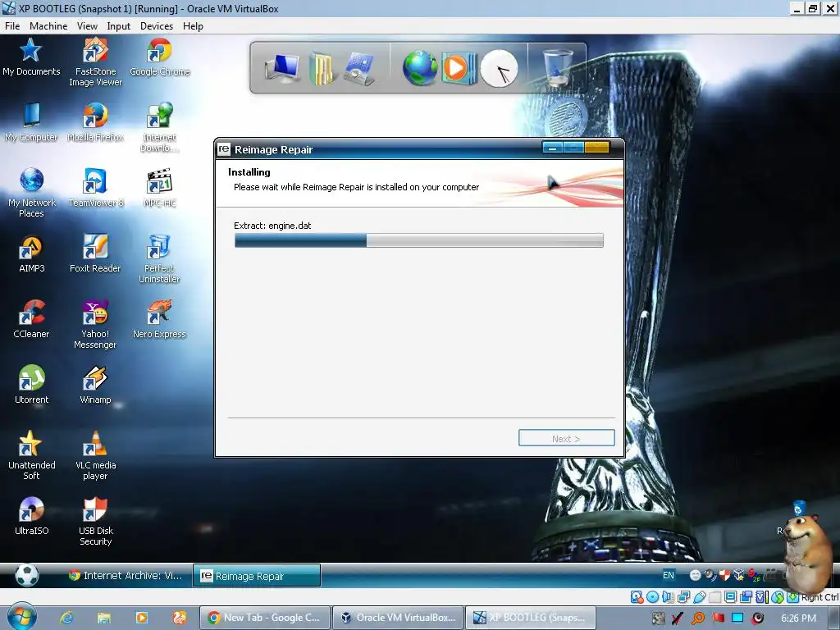Select the My Computer desktop icon
Image resolution: width=840 pixels, height=630 pixels.
click(x=31, y=123)
